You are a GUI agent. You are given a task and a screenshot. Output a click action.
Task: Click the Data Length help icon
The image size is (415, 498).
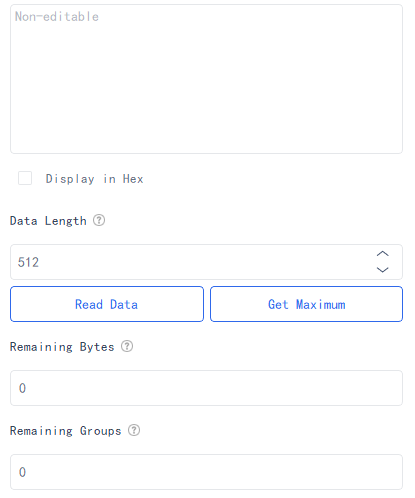[x=99, y=220]
